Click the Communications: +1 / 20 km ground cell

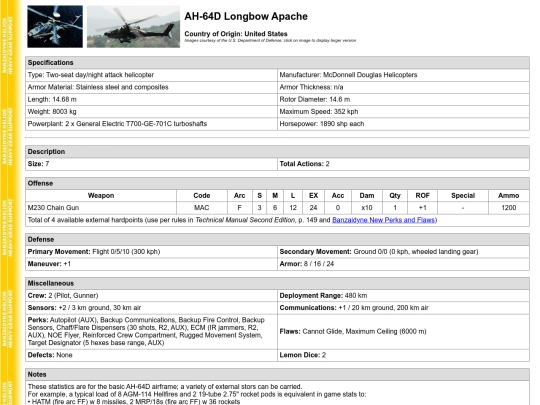coord(403,308)
